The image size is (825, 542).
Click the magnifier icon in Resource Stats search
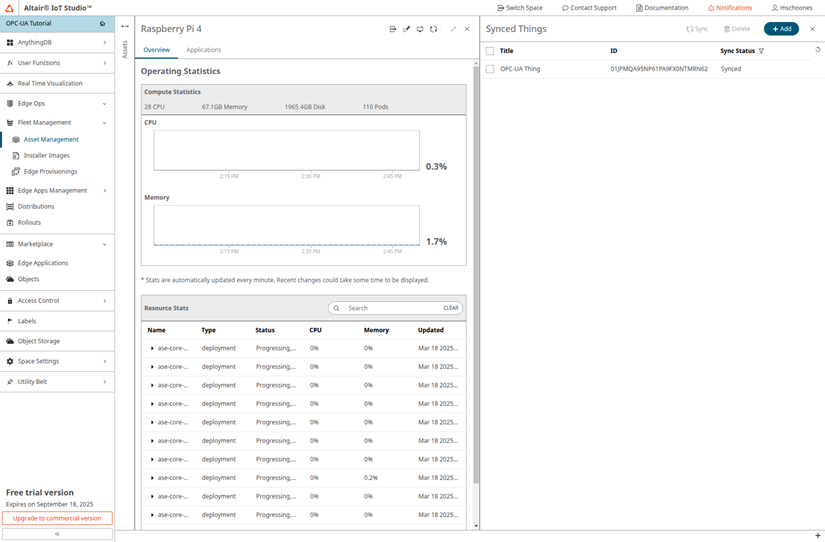point(336,308)
